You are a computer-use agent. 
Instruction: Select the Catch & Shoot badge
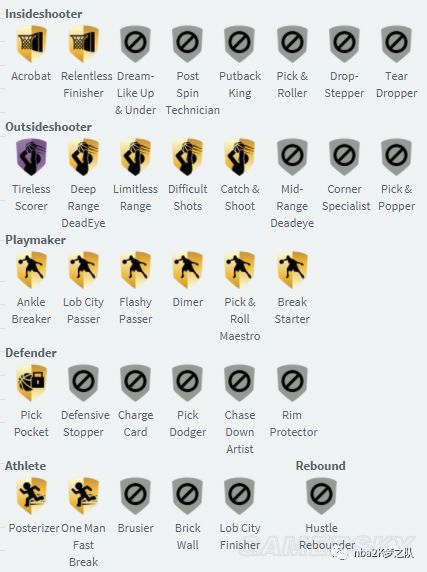click(x=240, y=157)
